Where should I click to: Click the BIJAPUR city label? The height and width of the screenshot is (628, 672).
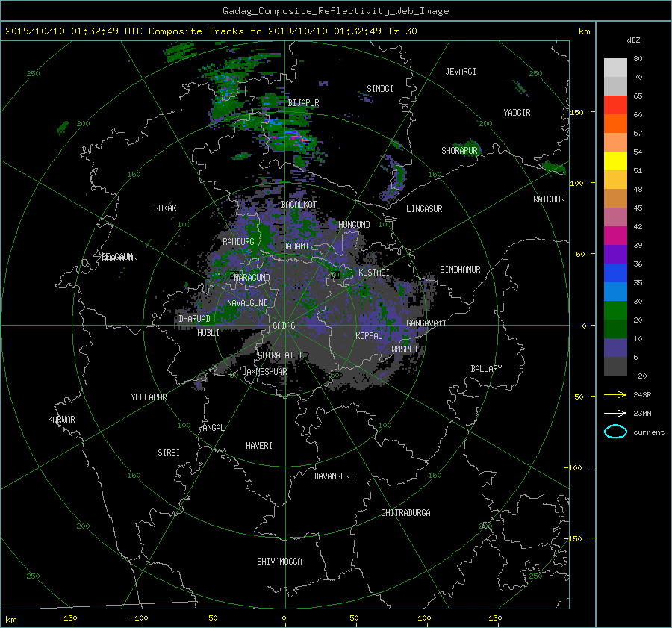[303, 103]
